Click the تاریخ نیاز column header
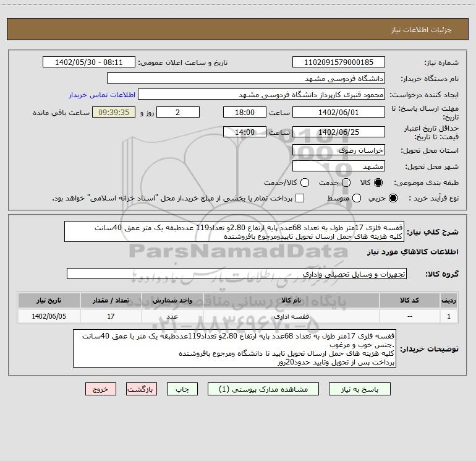Image resolution: width=476 pixels, height=461 pixels. tap(49, 300)
